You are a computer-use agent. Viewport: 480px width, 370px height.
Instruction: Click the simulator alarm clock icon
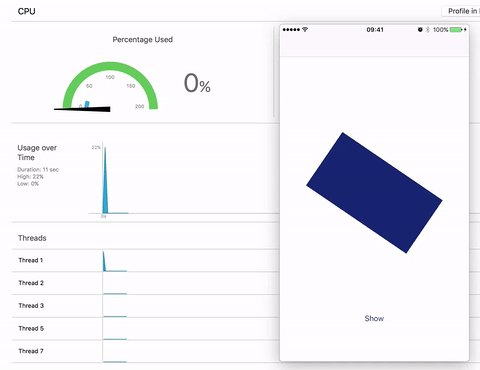point(420,30)
